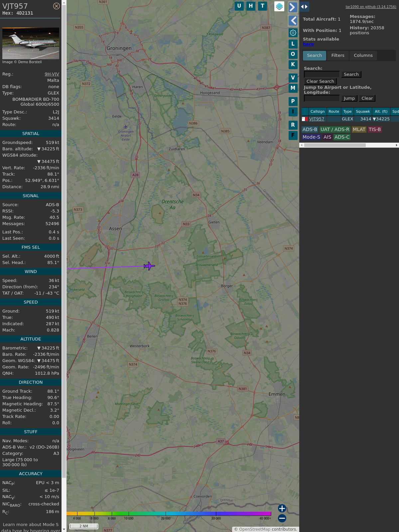The width and height of the screenshot is (399, 532).
Task: Collapse sidebar with left chevron arrow
Action: tap(293, 21)
